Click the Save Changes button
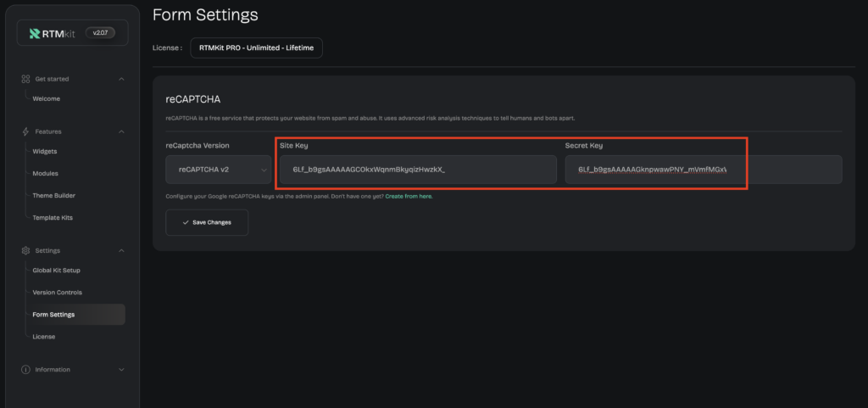Viewport: 868px width, 408px height. (207, 222)
